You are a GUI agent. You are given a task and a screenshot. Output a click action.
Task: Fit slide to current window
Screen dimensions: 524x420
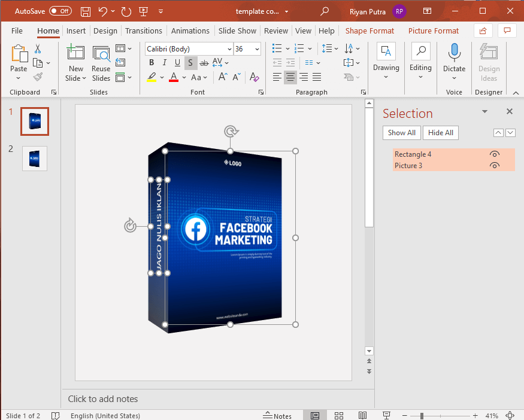click(x=510, y=415)
